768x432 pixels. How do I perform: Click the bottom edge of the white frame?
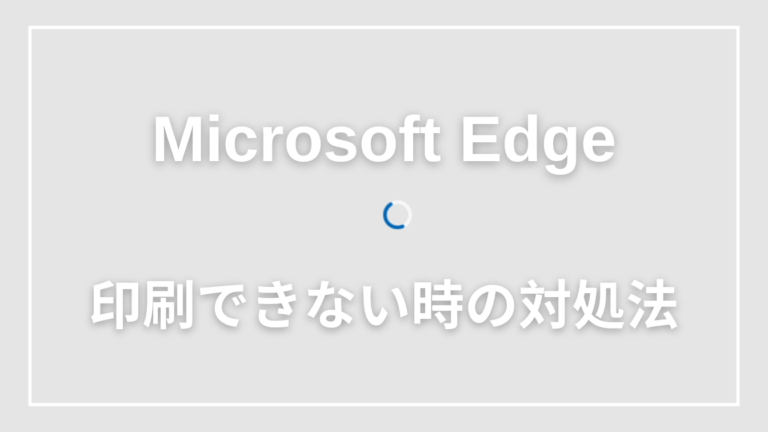point(384,404)
